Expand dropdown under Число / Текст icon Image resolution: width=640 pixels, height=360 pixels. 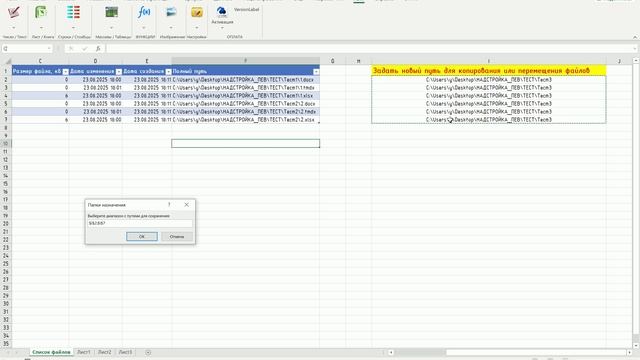pyautogui.click(x=13, y=28)
